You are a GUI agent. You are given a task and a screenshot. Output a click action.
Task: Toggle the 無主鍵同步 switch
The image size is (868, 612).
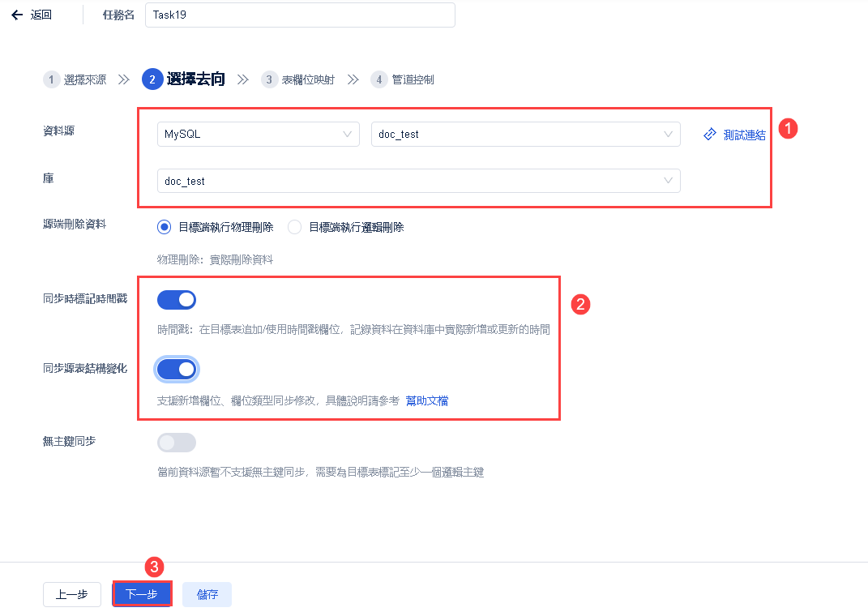[x=177, y=443]
